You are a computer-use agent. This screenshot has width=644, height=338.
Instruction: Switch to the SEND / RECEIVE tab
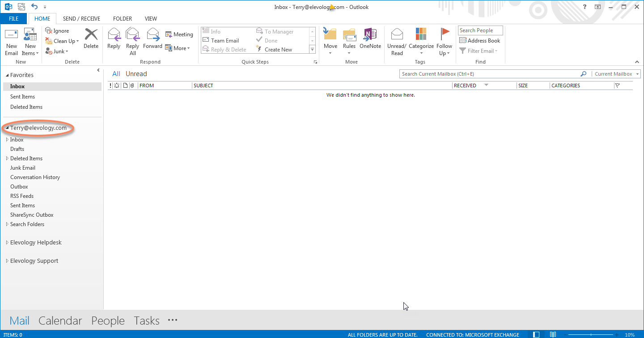point(81,19)
